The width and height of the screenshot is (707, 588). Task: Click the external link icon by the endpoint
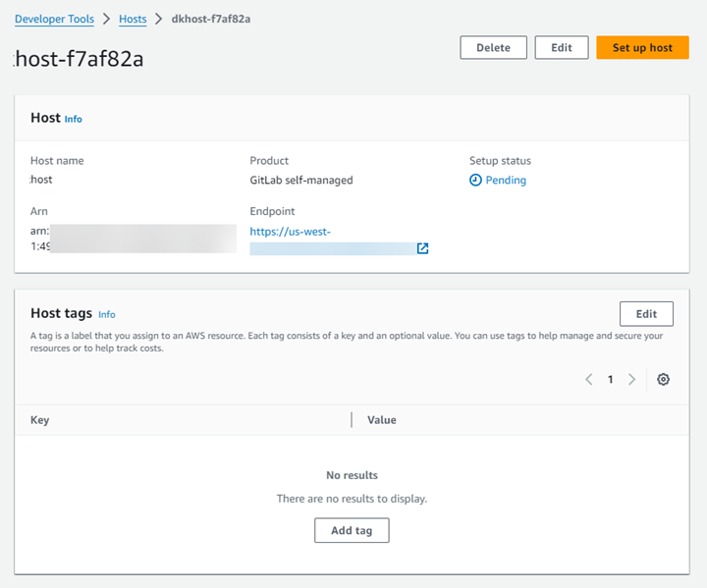coord(422,248)
